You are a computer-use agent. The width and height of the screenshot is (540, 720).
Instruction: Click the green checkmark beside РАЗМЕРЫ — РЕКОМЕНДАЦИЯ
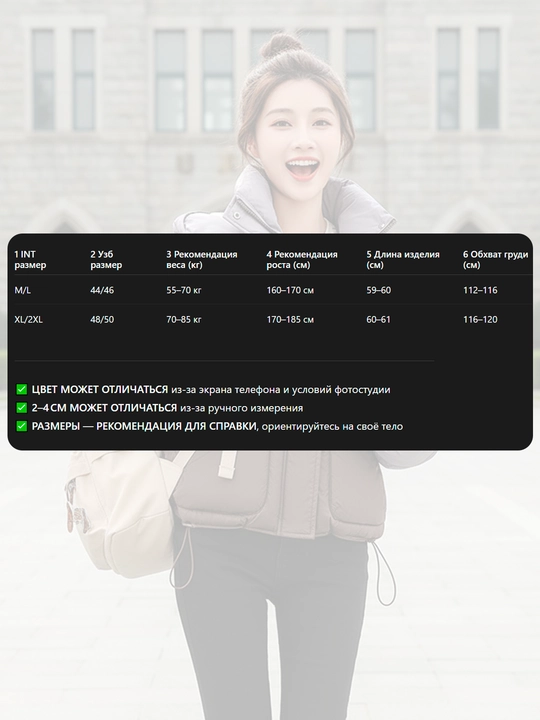(x=22, y=426)
